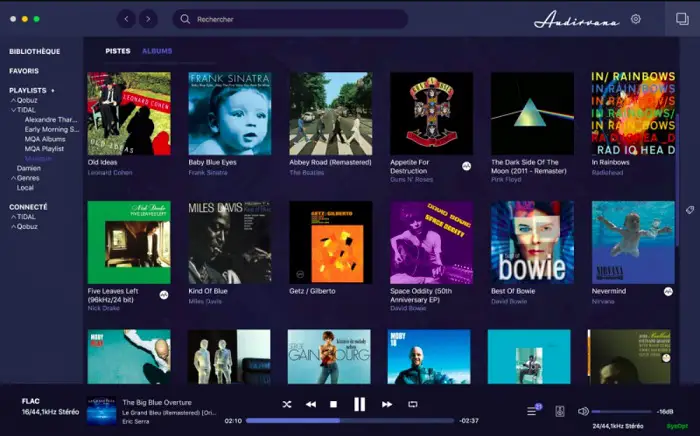700x436 pixels.
Task: Open Abbey Road album cover
Action: pyautogui.click(x=331, y=113)
